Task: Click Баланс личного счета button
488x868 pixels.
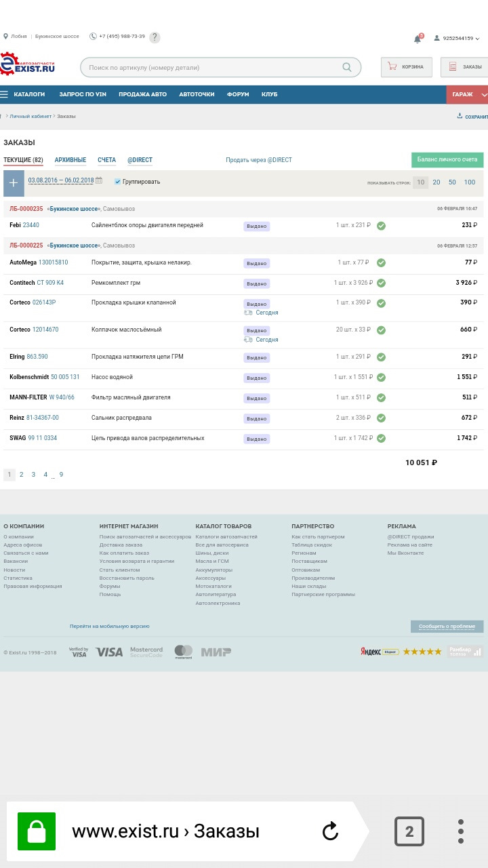Action: pyautogui.click(x=447, y=159)
